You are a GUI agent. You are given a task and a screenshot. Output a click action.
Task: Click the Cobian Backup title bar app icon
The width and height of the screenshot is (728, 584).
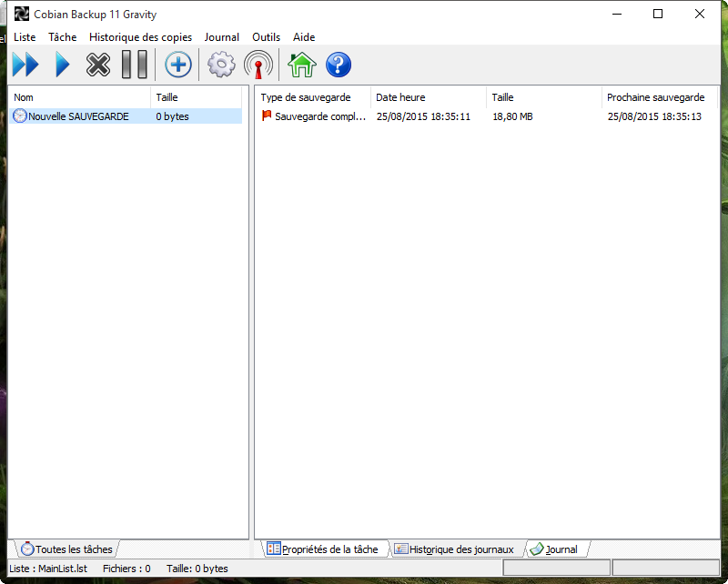point(21,15)
